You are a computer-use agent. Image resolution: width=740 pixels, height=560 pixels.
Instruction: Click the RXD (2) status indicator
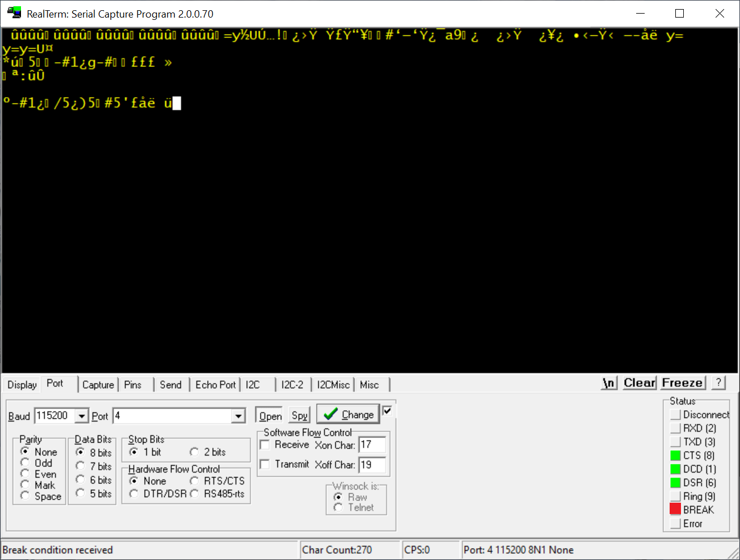(x=675, y=428)
